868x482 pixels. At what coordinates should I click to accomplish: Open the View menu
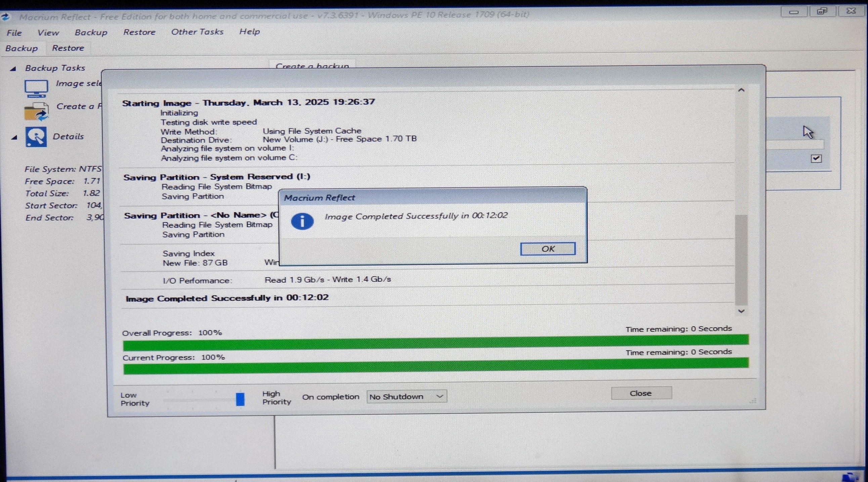click(48, 33)
